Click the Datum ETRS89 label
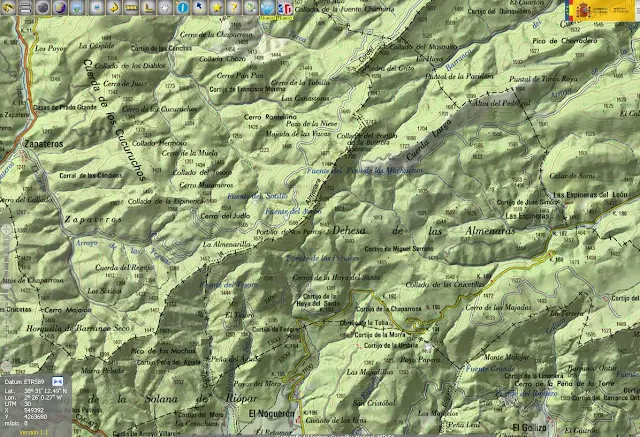The height and width of the screenshot is (437, 640). (x=24, y=382)
